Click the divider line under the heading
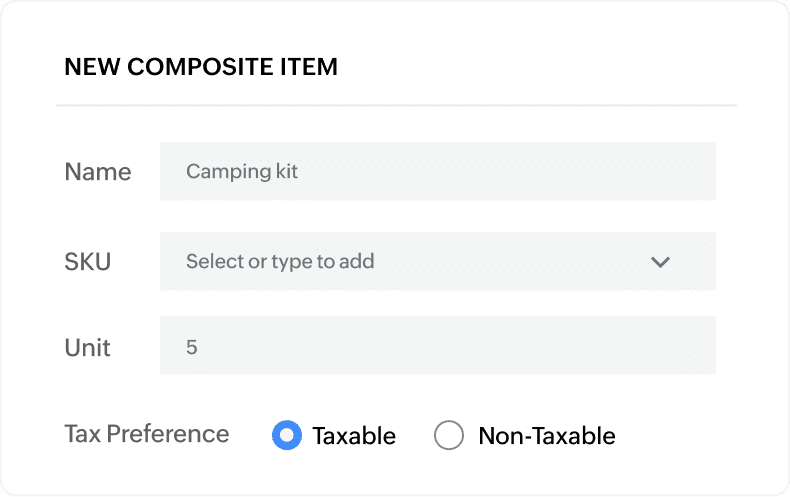 (x=396, y=105)
